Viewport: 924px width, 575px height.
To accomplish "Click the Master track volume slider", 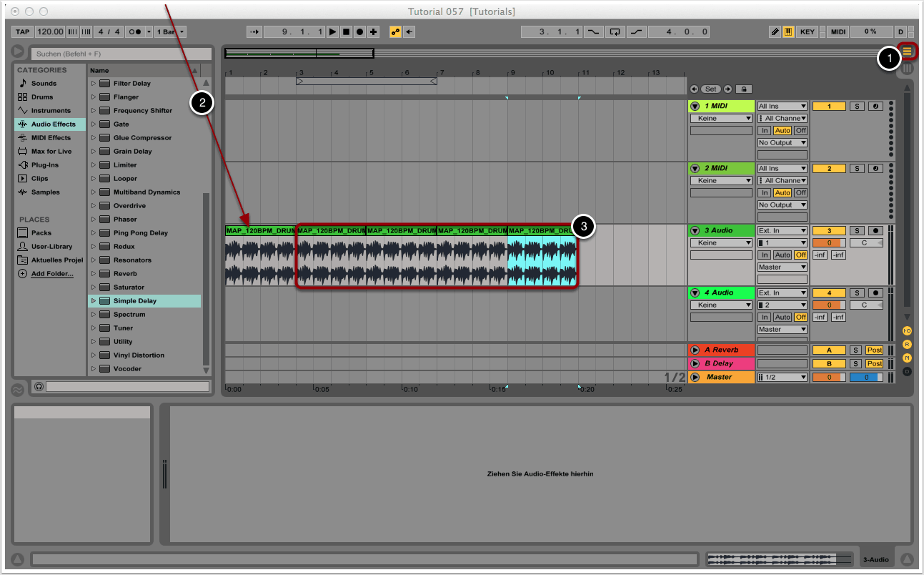I will [x=865, y=378].
